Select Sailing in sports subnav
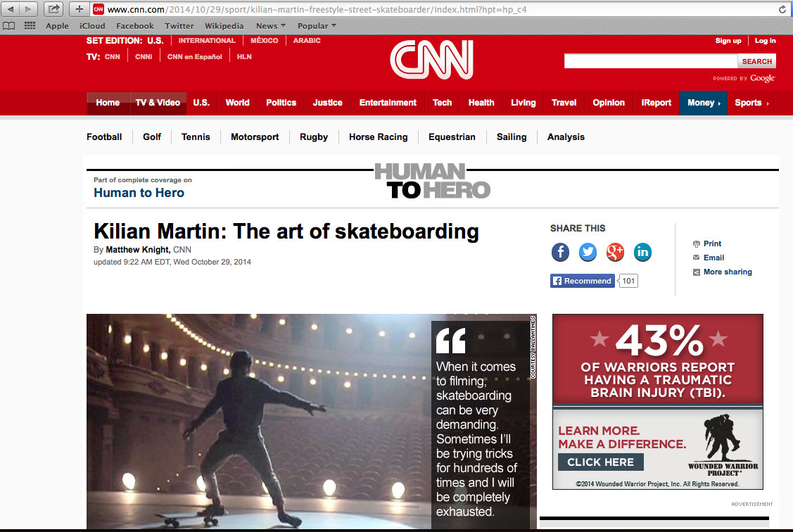The image size is (793, 532). (x=512, y=137)
